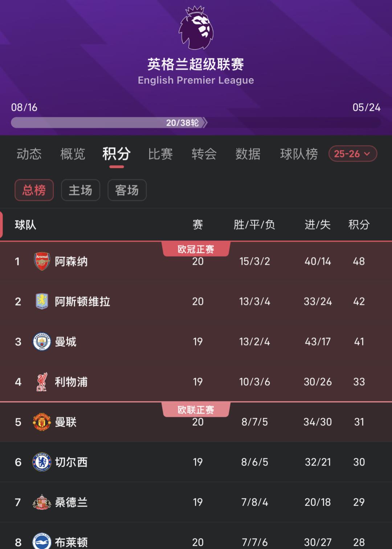
Task: Switch to 主场 home standings filter
Action: point(81,190)
